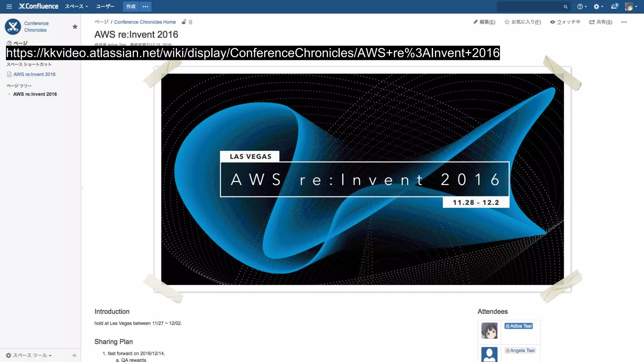Open the settings gear menu
Viewport: 644px width, 362px height.
click(x=598, y=6)
